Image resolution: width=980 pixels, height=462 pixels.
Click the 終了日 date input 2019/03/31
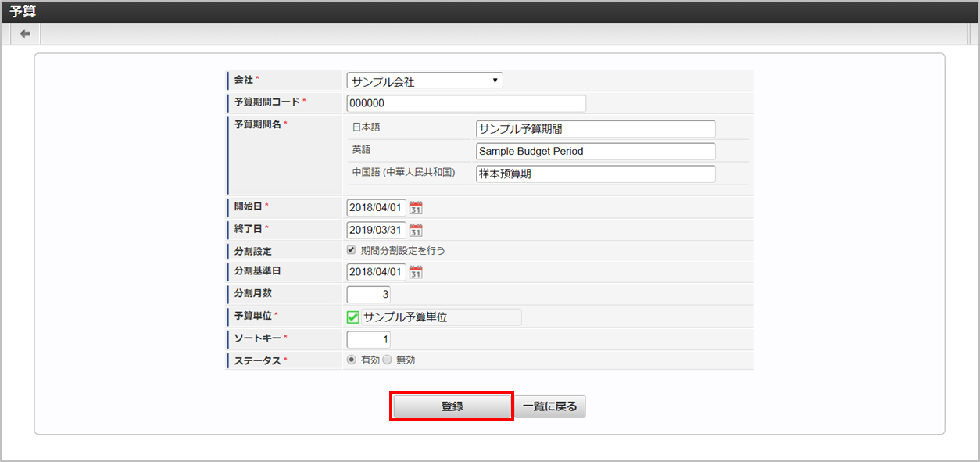tap(377, 230)
